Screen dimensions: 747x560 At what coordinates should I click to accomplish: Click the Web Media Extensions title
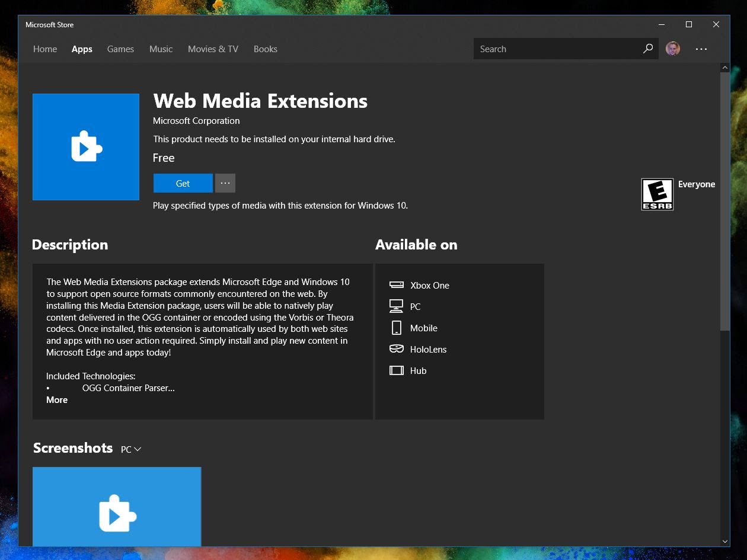coord(260,101)
